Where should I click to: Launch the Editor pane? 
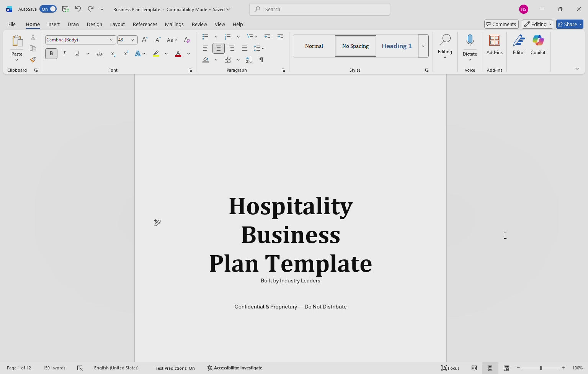pyautogui.click(x=519, y=44)
